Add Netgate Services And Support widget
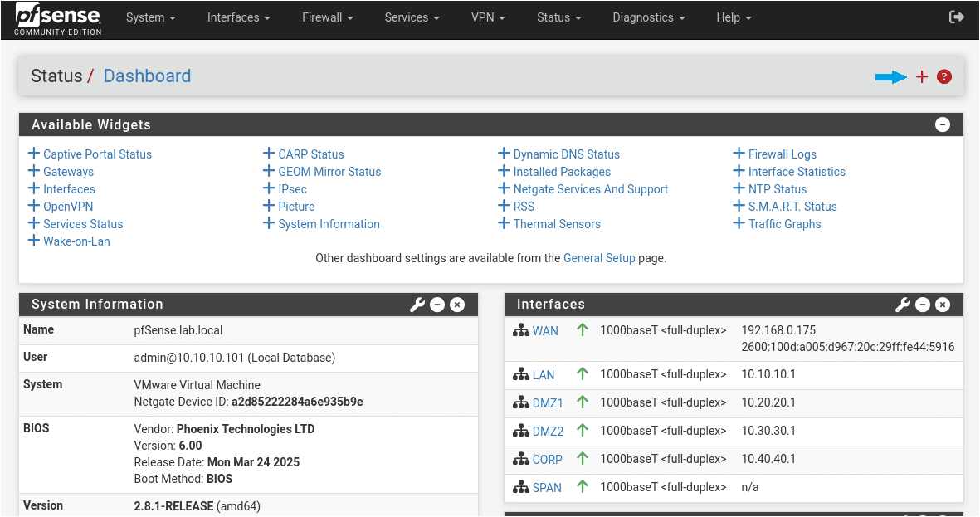This screenshot has width=980, height=517. pyautogui.click(x=583, y=189)
